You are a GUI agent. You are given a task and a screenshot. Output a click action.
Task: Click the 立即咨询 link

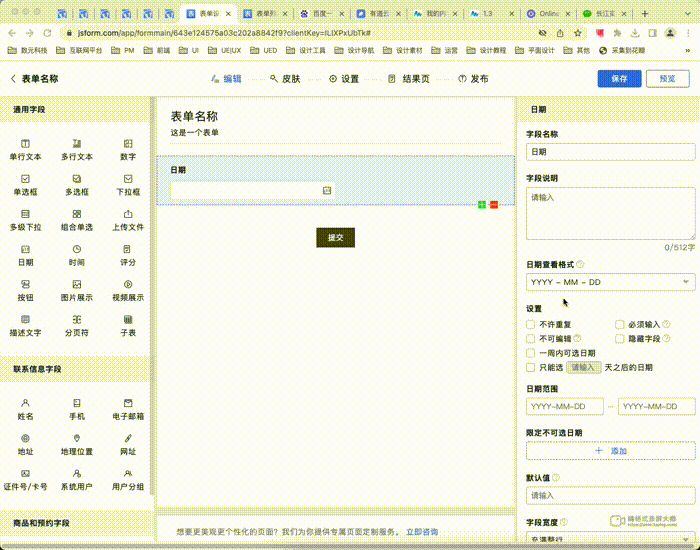tap(421, 532)
